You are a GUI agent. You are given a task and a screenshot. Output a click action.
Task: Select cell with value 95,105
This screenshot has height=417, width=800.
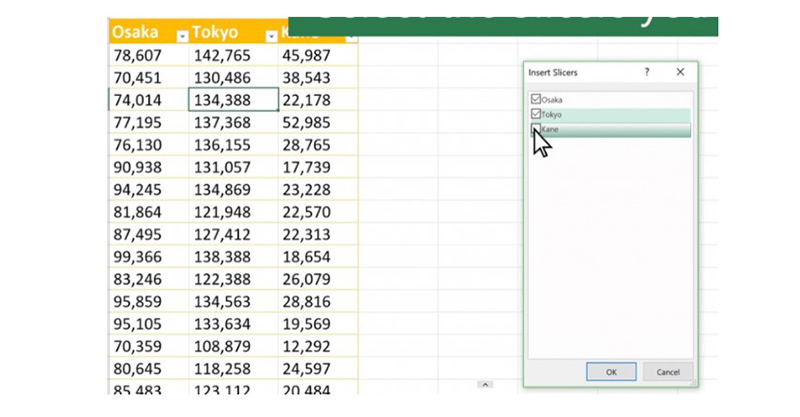click(149, 325)
